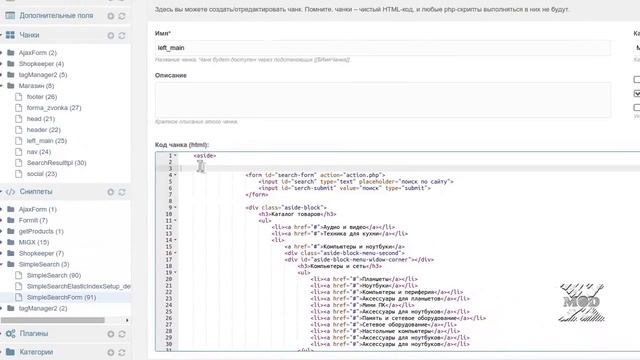Fold code at line 1 aside tag
Screen dimensions: 640x360
tap(176, 156)
